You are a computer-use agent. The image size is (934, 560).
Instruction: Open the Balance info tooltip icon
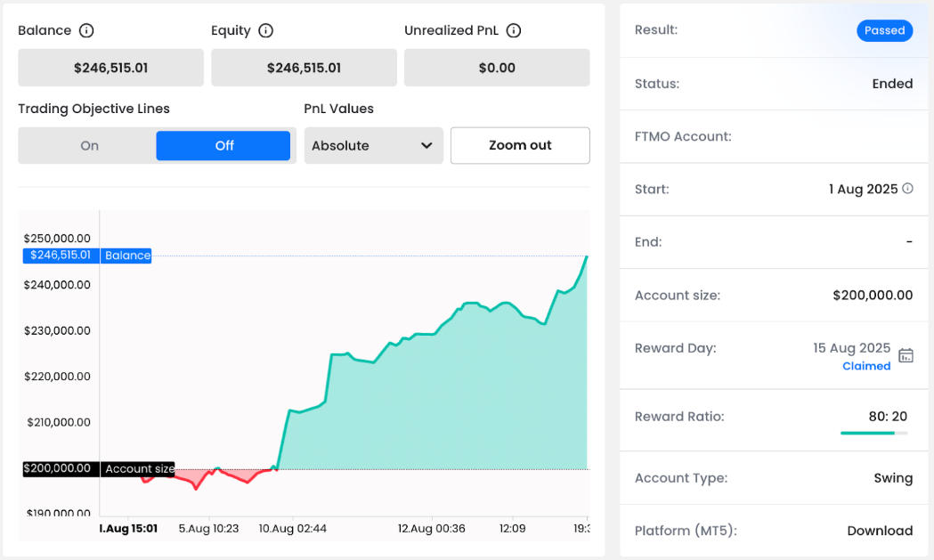point(86,30)
